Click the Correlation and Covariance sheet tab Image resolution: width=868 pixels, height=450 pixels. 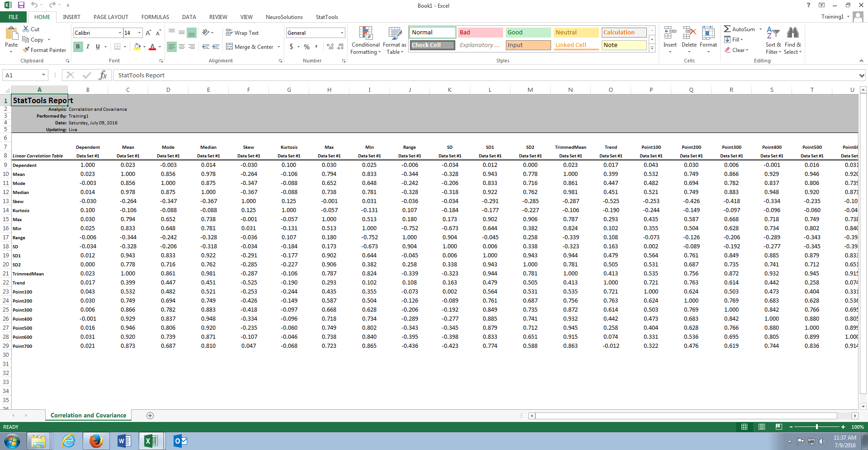point(88,415)
